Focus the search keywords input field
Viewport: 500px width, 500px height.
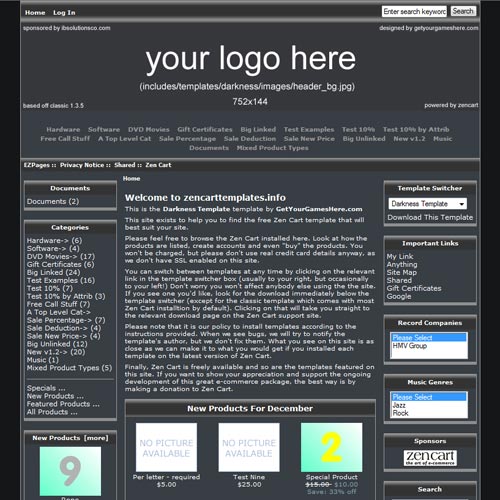(414, 12)
